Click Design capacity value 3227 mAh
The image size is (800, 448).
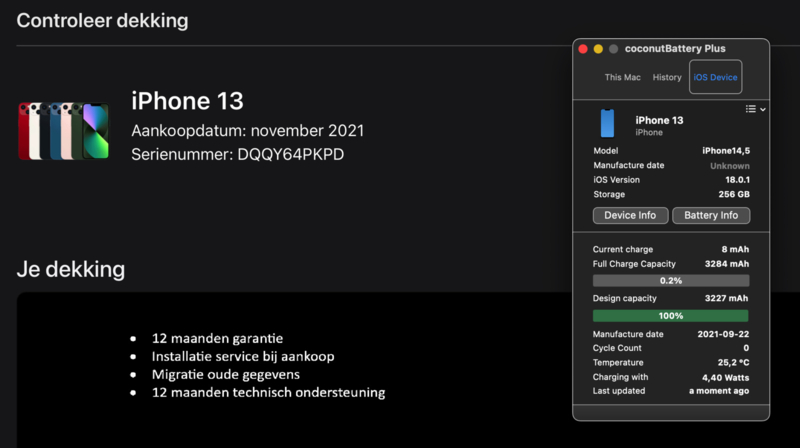727,298
